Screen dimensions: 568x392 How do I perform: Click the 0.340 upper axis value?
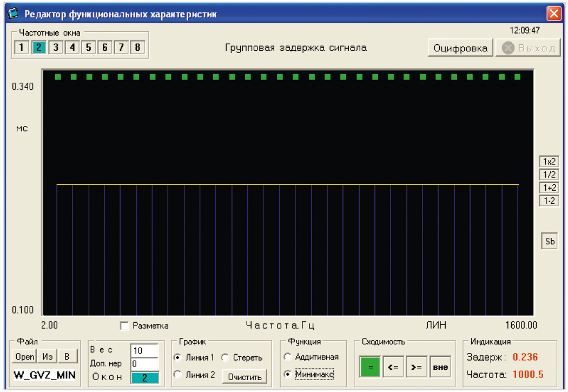tap(23, 87)
